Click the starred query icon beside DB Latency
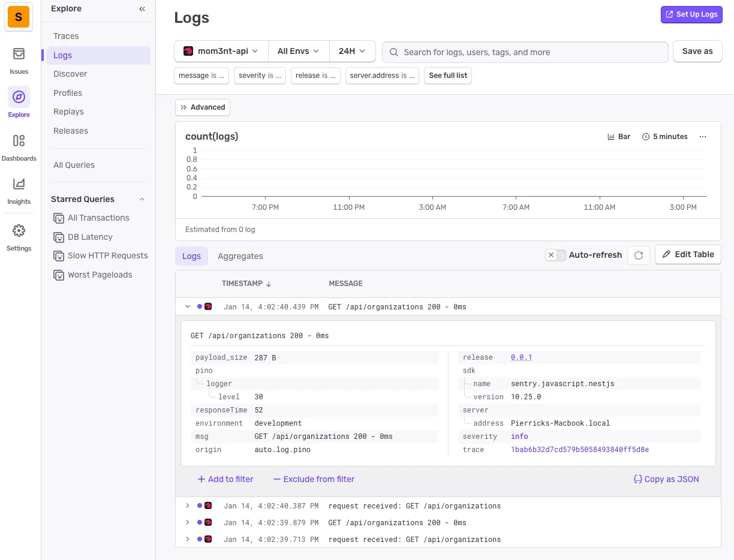734x560 pixels. [x=59, y=237]
